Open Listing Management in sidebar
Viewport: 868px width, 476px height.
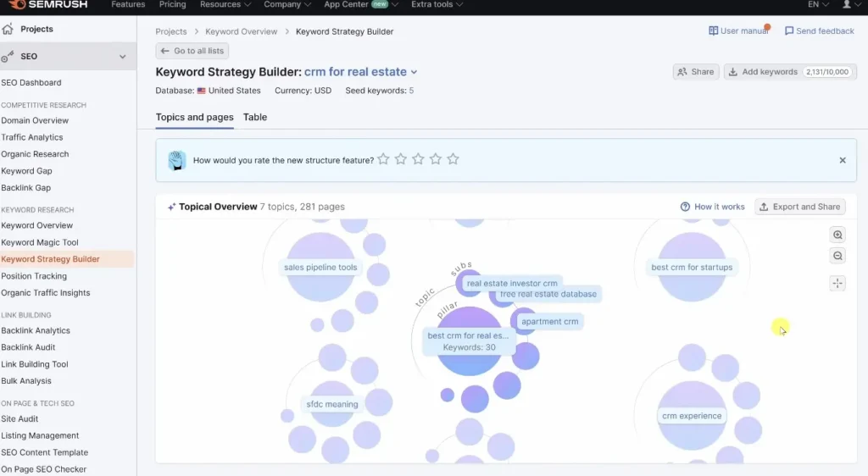point(40,435)
